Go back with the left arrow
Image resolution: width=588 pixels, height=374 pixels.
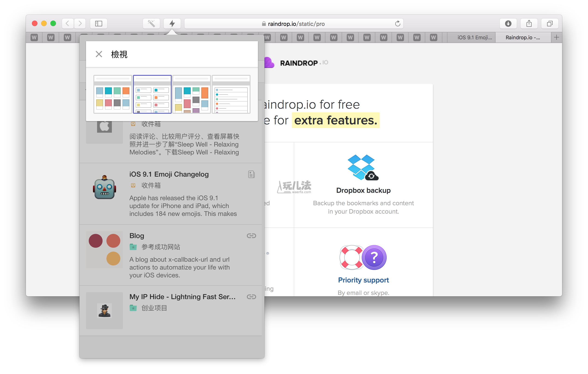click(x=68, y=24)
